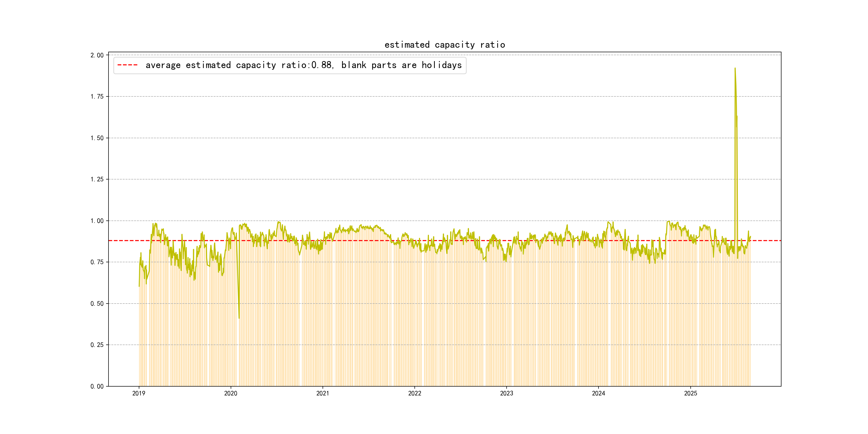
Task: Click the peak of the 2025 spike
Action: pyautogui.click(x=735, y=68)
